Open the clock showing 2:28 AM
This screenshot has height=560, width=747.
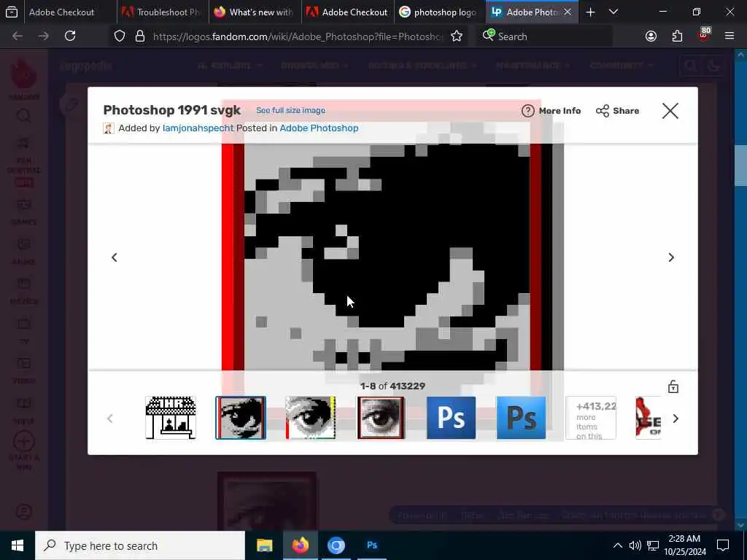(685, 545)
